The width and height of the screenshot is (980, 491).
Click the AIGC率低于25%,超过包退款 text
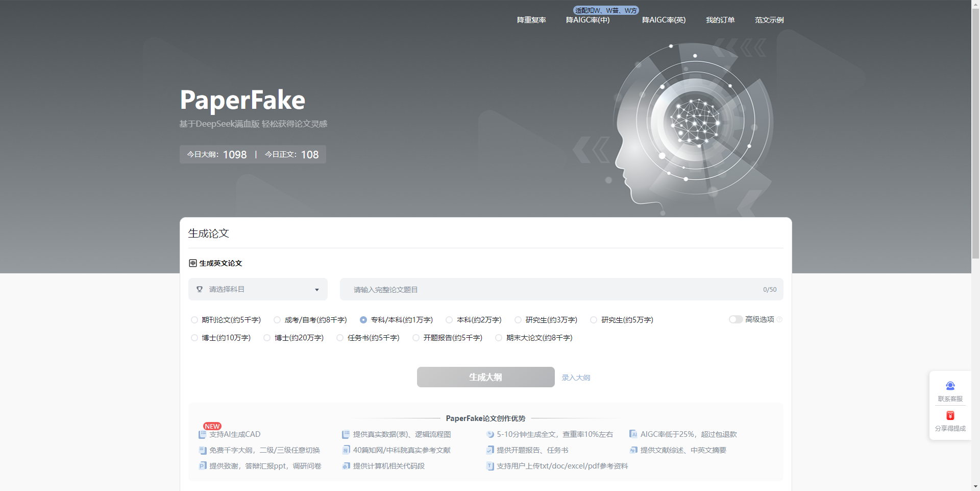689,434
